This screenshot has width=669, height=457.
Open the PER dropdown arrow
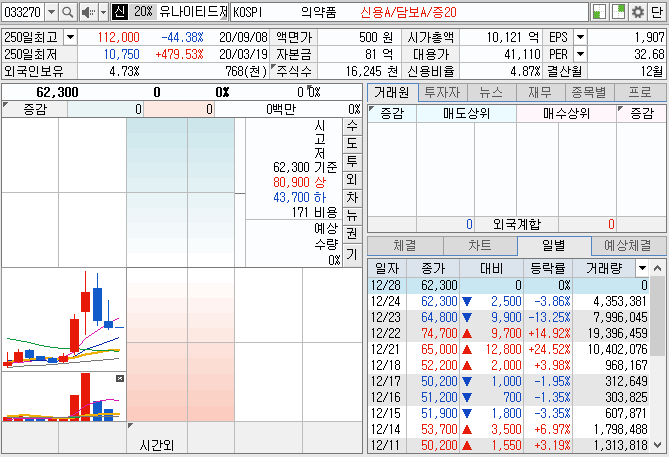[580, 54]
